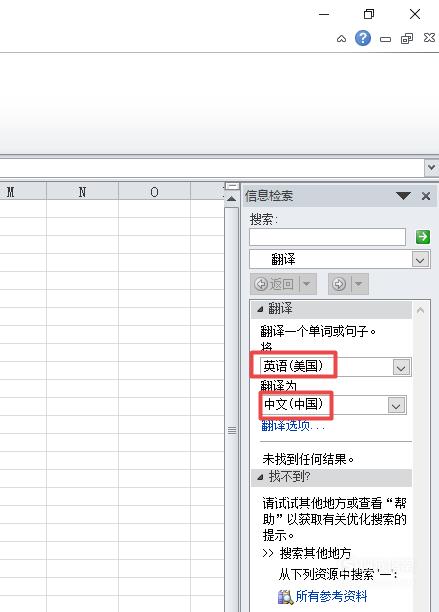The image size is (439, 612).
Task: Open the Research pane options triangle menu
Action: 403,195
